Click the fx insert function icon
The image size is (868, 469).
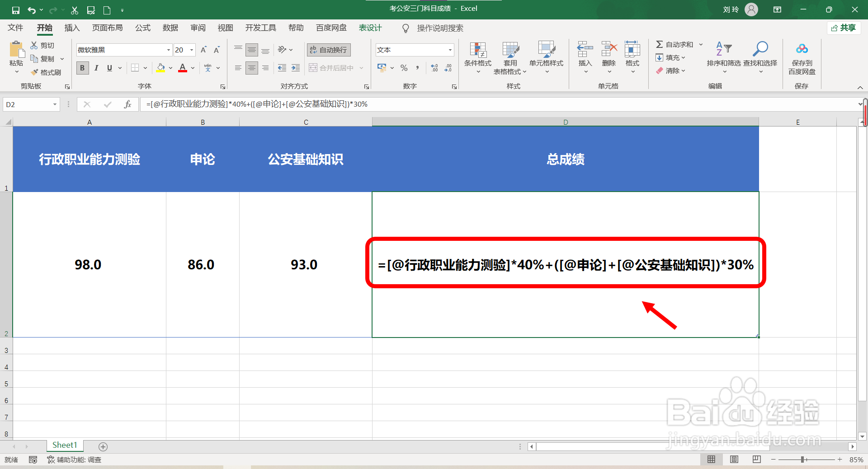[x=127, y=104]
